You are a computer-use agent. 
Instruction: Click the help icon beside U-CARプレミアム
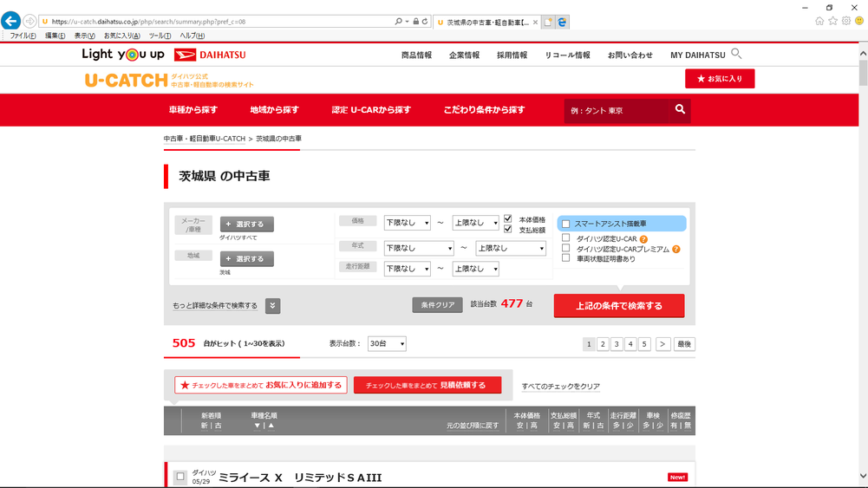[675, 250]
